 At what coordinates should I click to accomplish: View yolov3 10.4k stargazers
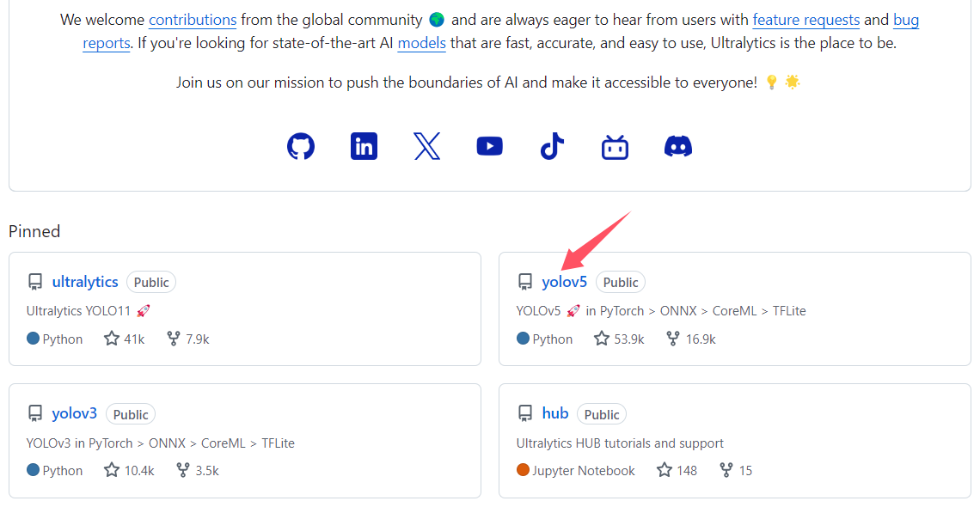pyautogui.click(x=129, y=471)
